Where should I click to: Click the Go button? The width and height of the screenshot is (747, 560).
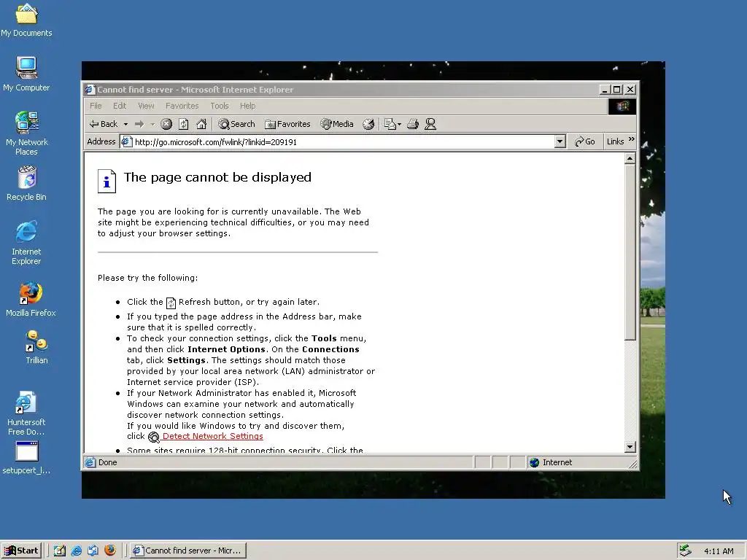click(585, 142)
